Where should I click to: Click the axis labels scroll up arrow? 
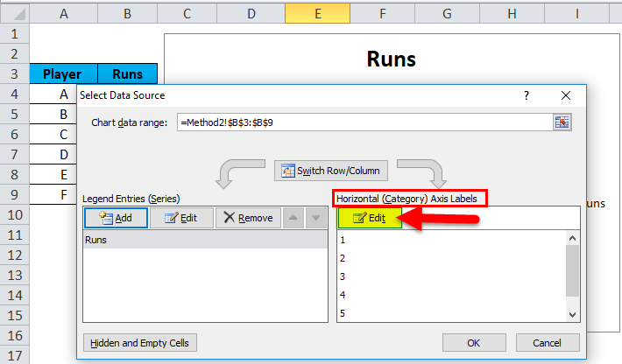coord(572,238)
